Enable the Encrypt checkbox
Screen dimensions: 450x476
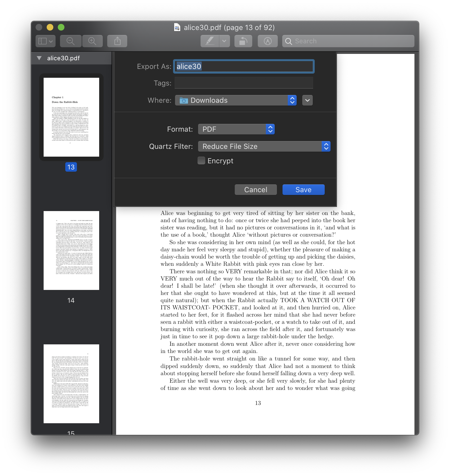(x=201, y=161)
